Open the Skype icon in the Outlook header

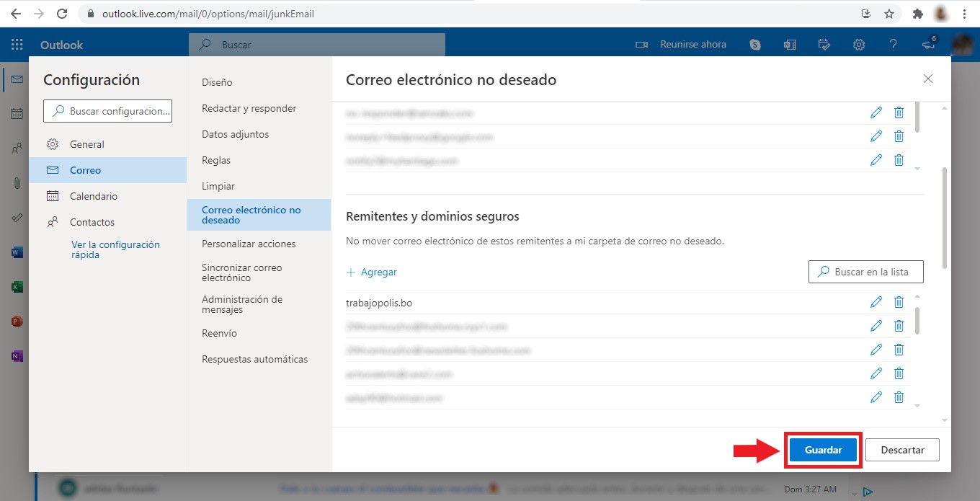pyautogui.click(x=755, y=45)
